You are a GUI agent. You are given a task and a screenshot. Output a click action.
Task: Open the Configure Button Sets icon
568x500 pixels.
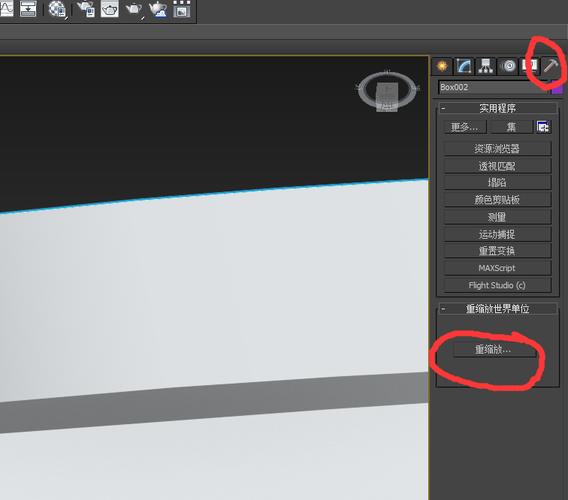coord(543,127)
